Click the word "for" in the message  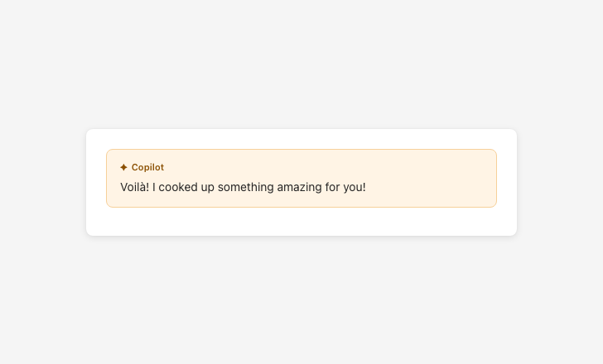click(332, 187)
